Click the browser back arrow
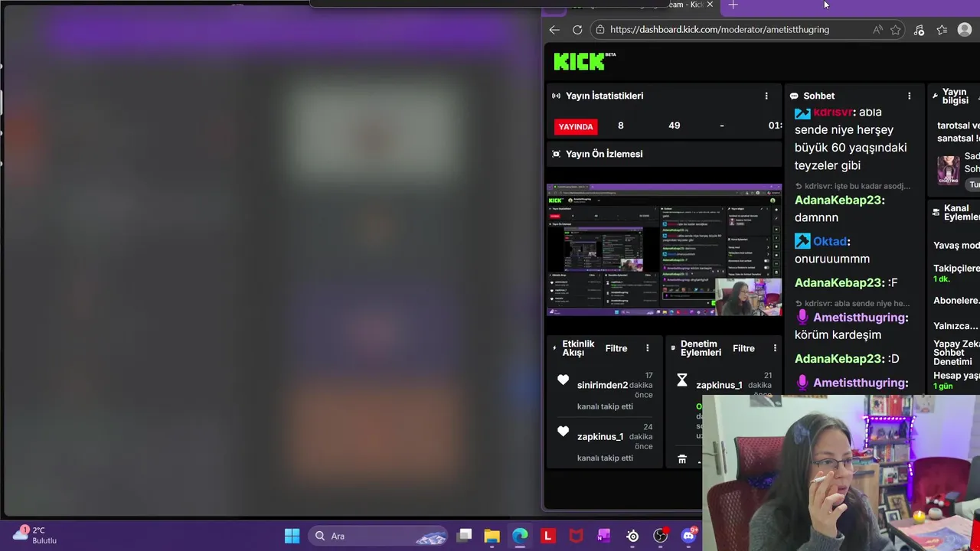Image resolution: width=980 pixels, height=551 pixels. (x=554, y=30)
